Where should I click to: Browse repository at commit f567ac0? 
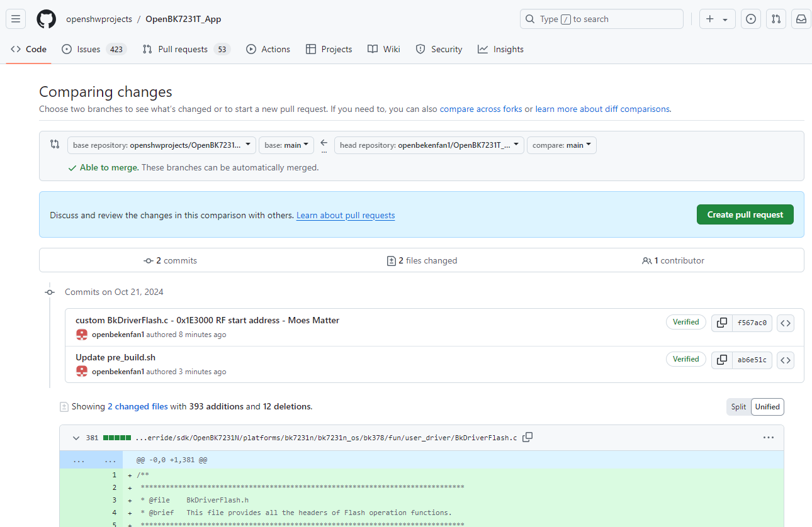pos(785,323)
